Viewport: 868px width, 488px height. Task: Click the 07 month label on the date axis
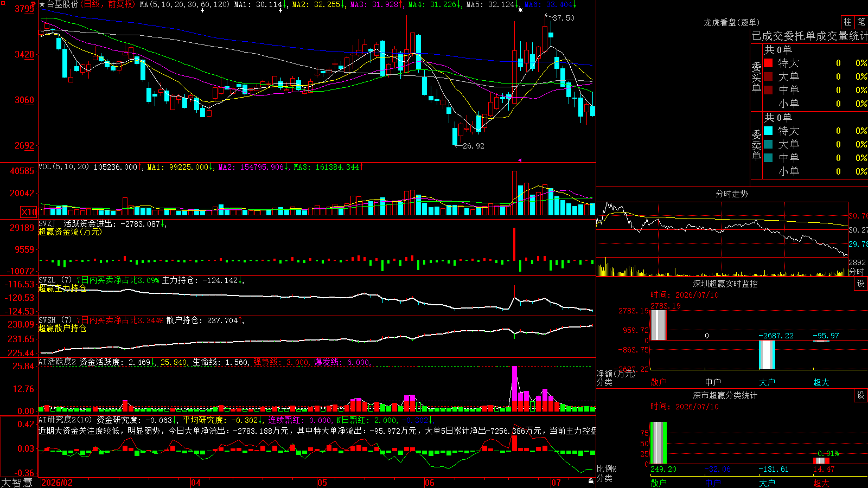pyautogui.click(x=556, y=483)
